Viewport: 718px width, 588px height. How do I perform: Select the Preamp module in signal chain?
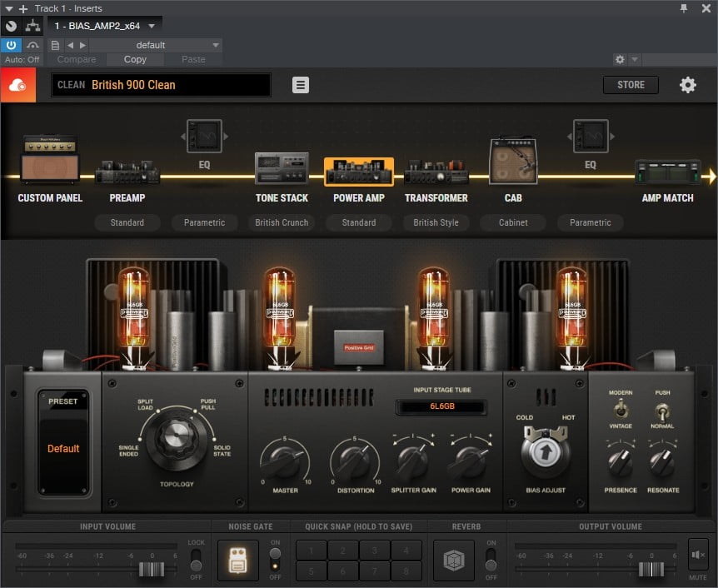127,172
